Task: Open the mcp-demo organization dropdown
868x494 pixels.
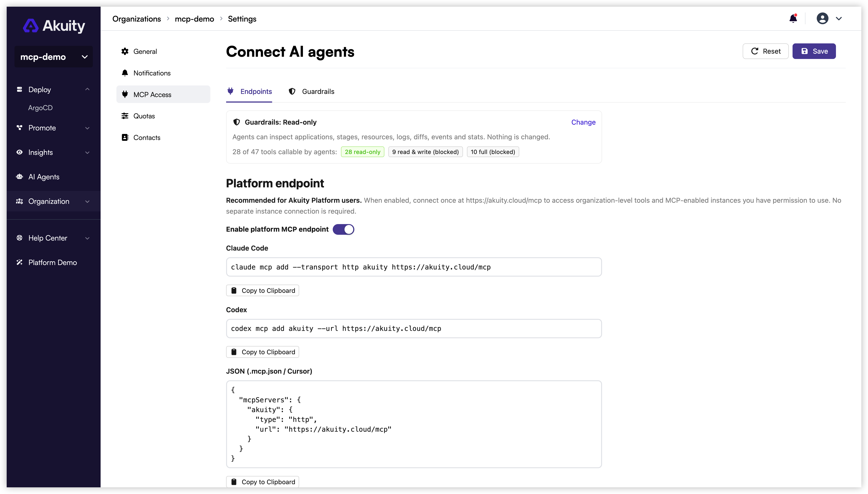Action: point(54,57)
